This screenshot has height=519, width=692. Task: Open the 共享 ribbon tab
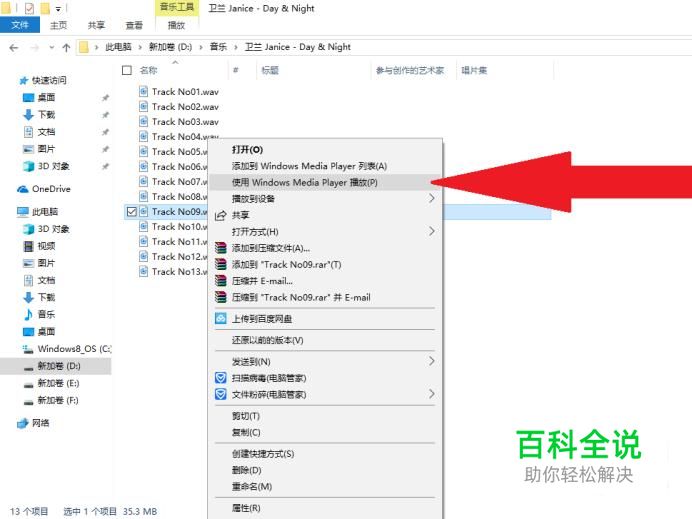point(96,25)
